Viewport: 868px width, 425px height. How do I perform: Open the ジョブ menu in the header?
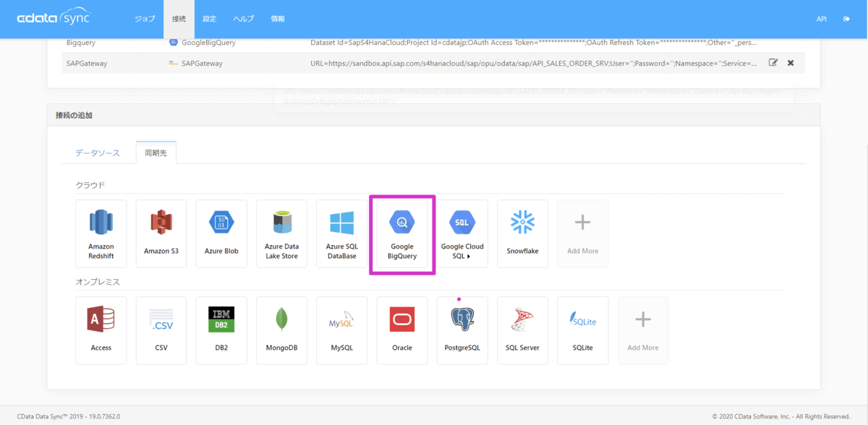coord(145,19)
